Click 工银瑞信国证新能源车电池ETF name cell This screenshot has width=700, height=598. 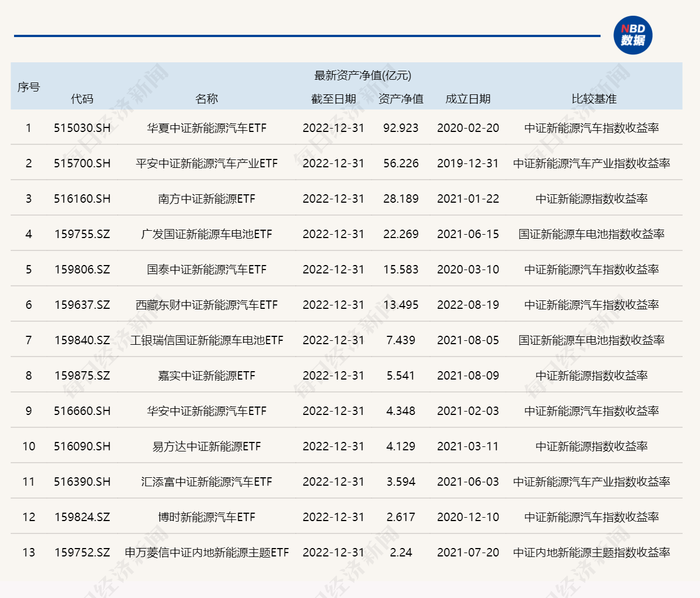click(x=207, y=340)
